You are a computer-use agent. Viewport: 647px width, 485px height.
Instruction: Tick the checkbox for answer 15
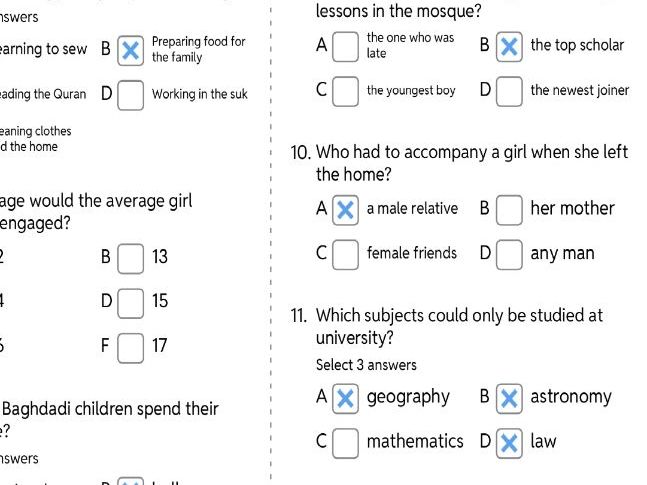tap(130, 302)
